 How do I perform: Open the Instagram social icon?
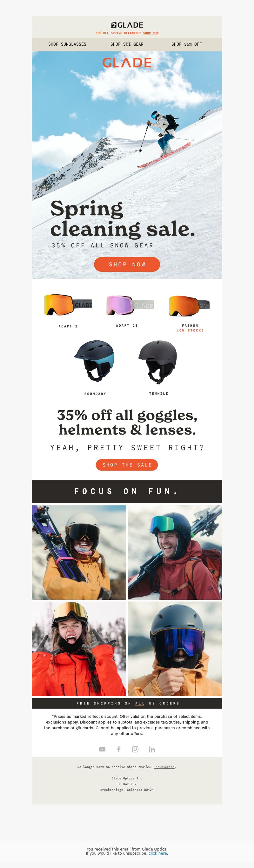click(x=135, y=749)
